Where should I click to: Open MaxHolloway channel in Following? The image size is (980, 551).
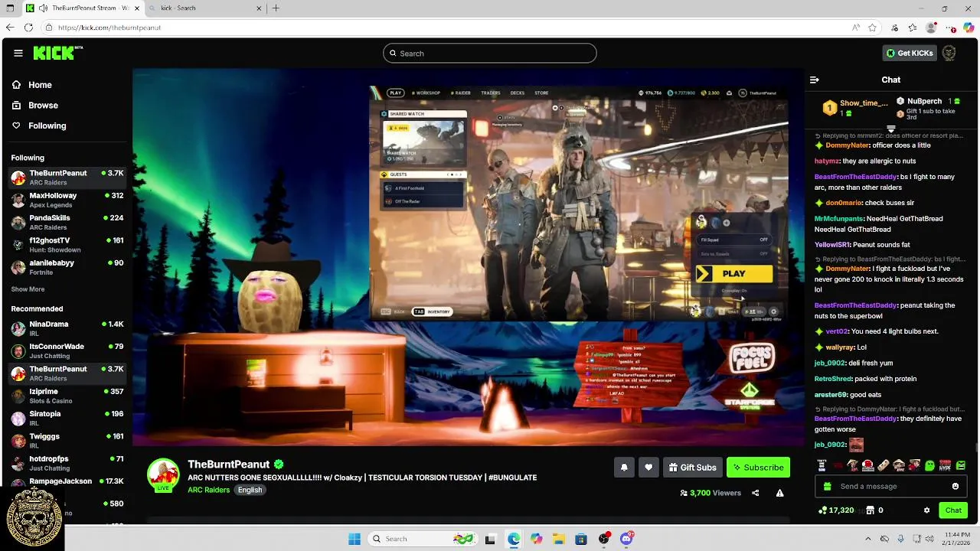[67, 201]
